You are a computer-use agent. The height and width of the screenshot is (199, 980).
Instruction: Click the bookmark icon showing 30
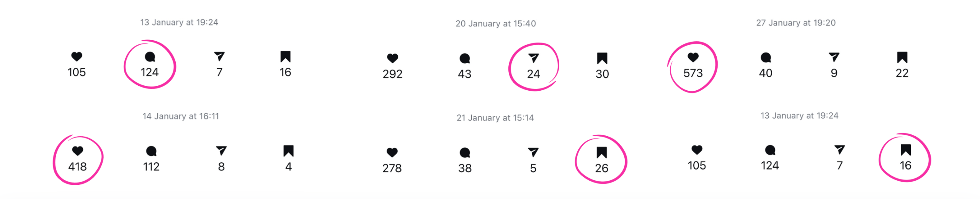[602, 59]
